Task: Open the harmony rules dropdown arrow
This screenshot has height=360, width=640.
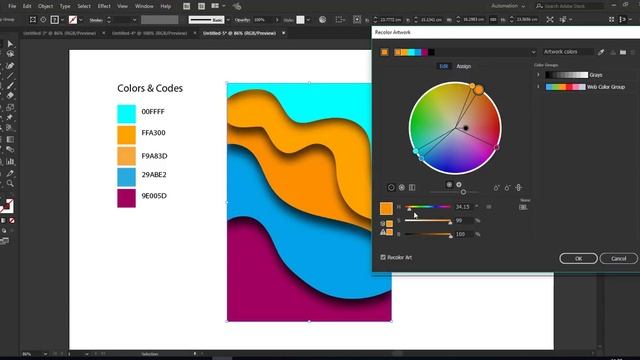Action: point(533,52)
